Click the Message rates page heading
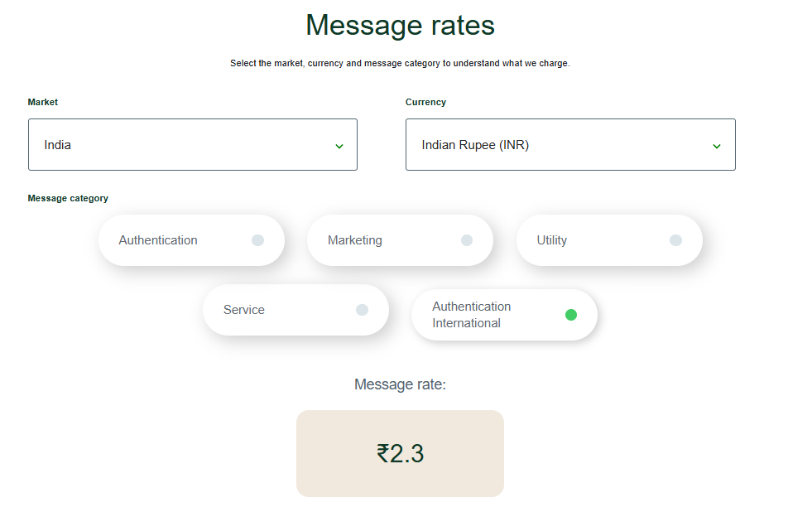Screen dimensions: 812x517 click(x=400, y=25)
